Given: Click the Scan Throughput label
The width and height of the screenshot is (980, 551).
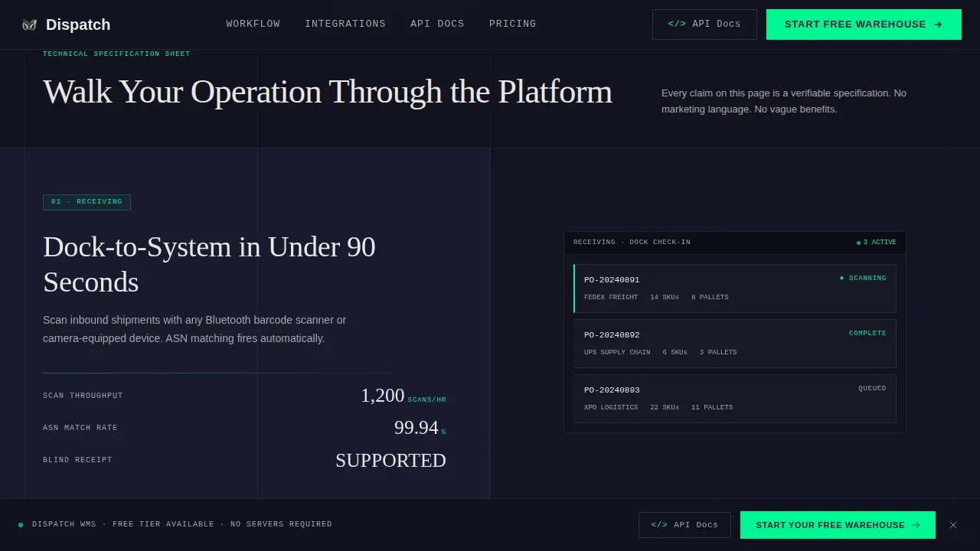Looking at the screenshot, I should (83, 396).
